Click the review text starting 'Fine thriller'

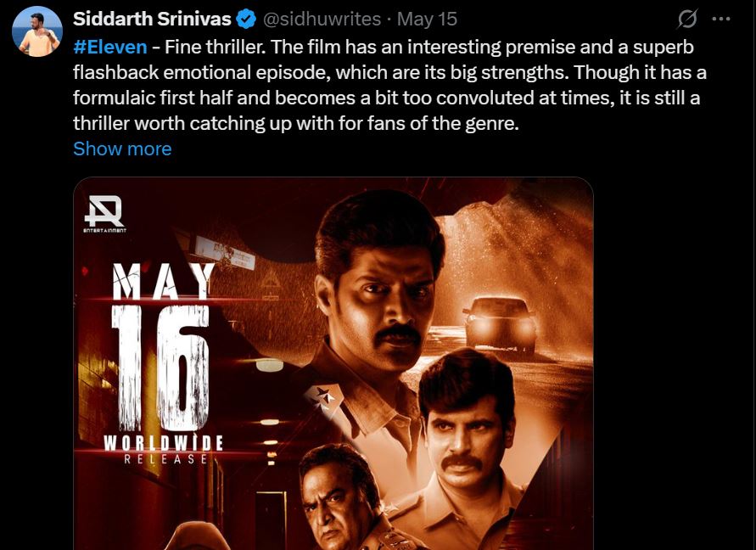pyautogui.click(x=389, y=85)
